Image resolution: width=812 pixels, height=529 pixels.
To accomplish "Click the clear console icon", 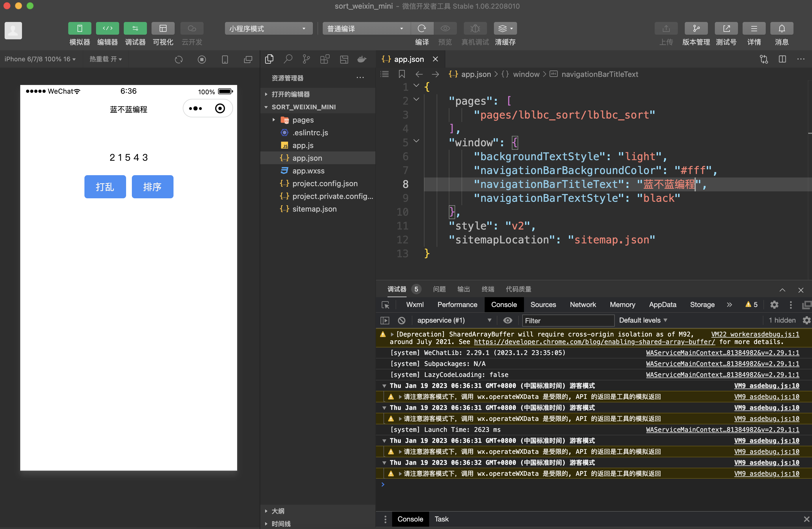I will [x=402, y=320].
